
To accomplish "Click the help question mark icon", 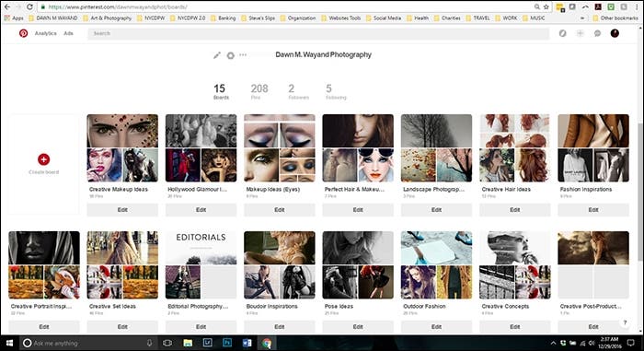I will click(x=625, y=322).
